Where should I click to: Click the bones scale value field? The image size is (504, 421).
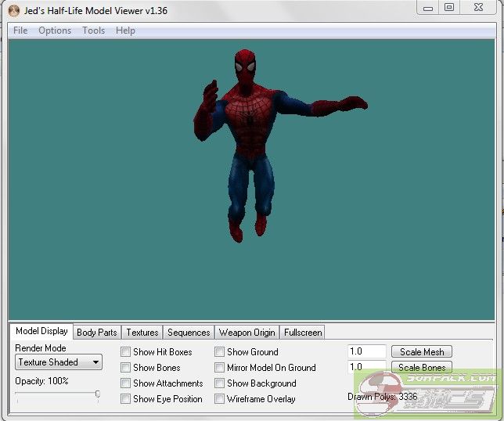point(367,367)
